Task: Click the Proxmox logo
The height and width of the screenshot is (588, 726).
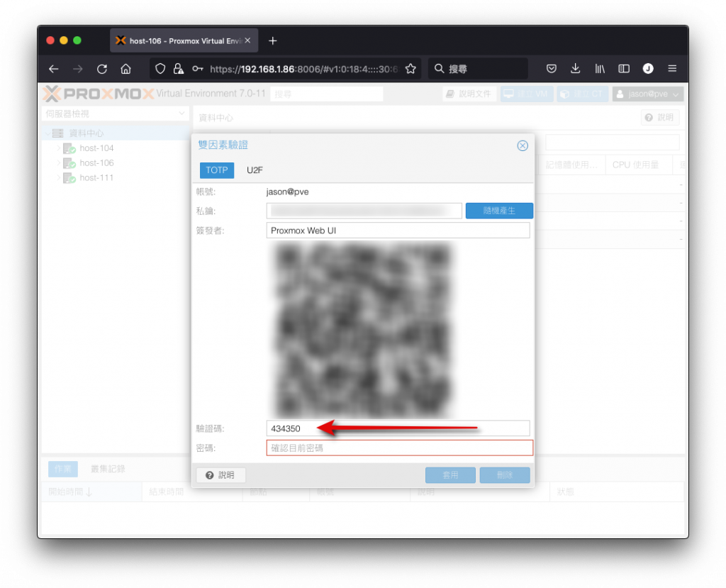Action: (x=98, y=94)
